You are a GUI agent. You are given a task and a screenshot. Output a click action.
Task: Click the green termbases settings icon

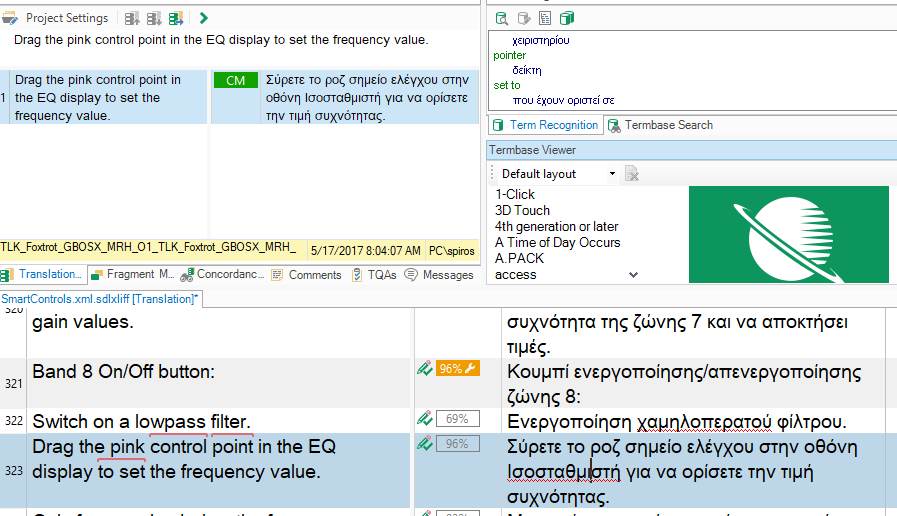pos(566,18)
